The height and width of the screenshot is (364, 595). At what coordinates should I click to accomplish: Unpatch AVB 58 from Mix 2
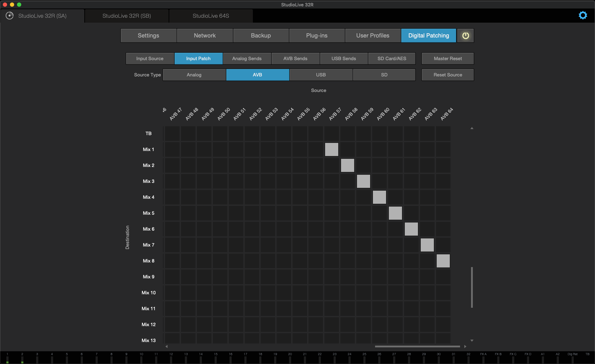tap(347, 165)
